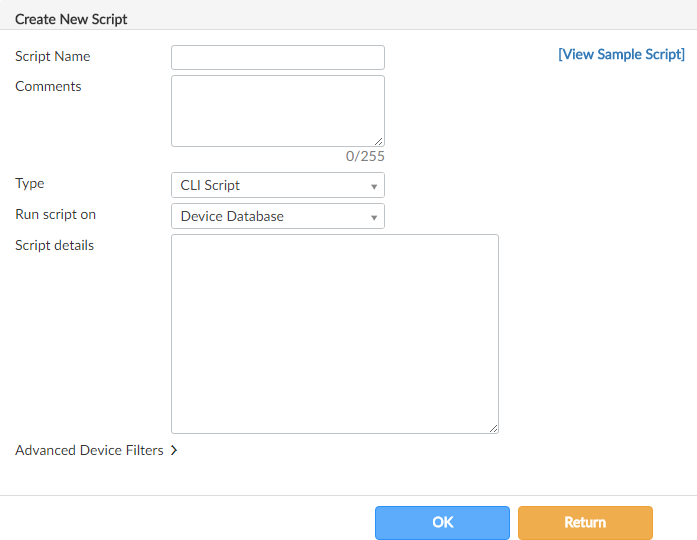697x540 pixels.
Task: Click the arrow icon on Device Database selector
Action: click(374, 217)
